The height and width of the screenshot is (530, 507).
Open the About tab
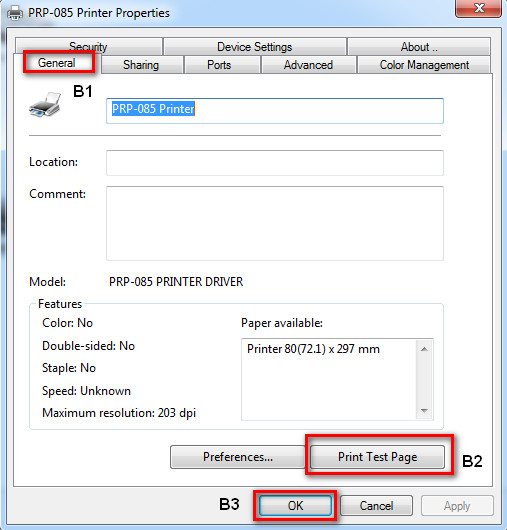point(419,46)
